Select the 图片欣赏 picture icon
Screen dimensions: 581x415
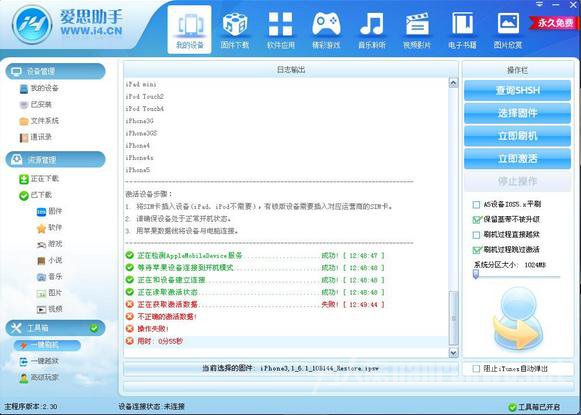coord(508,30)
